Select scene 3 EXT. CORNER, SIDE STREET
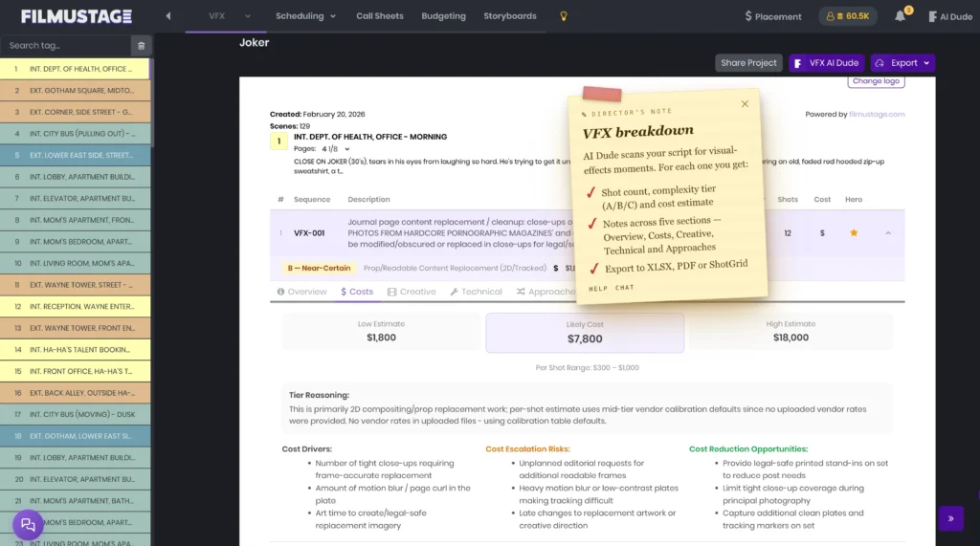 point(75,112)
